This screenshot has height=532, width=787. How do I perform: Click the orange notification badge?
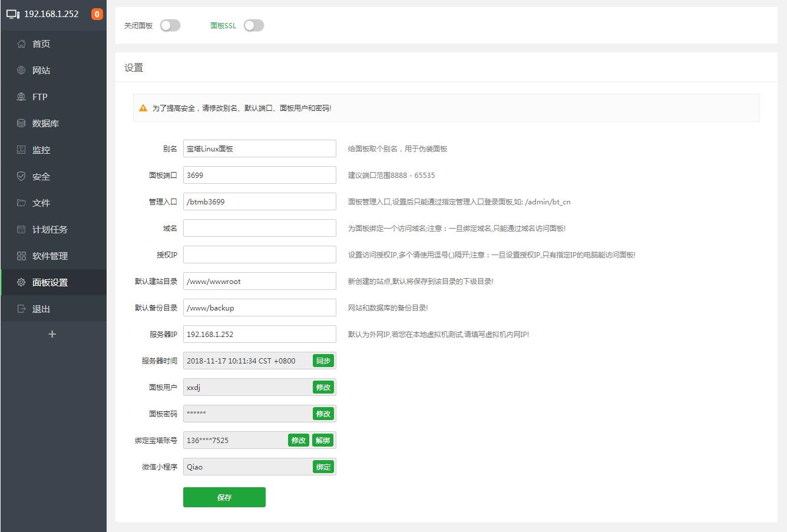pyautogui.click(x=97, y=14)
